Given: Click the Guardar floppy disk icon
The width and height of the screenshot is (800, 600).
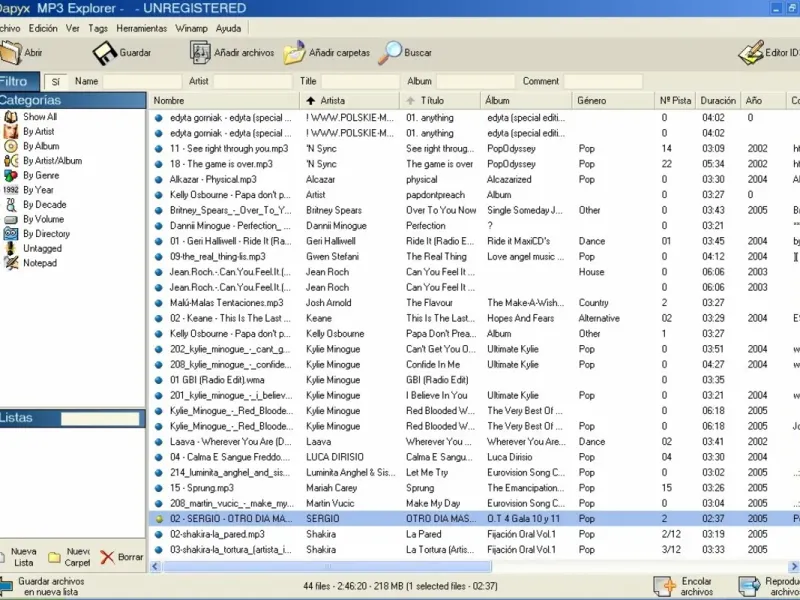Looking at the screenshot, I should tap(105, 53).
